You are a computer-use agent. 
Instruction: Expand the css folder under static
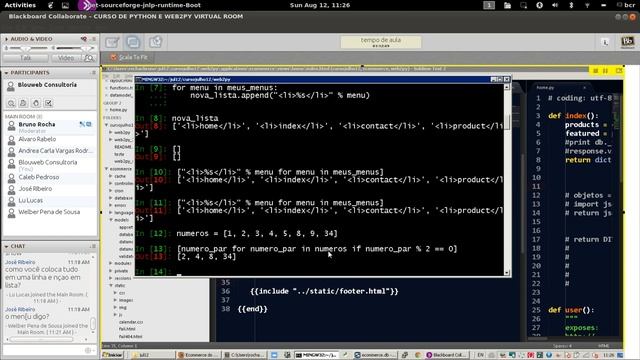click(116, 293)
